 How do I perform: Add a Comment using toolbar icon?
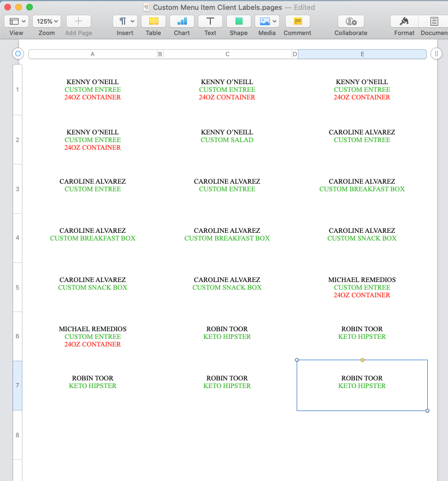click(297, 22)
